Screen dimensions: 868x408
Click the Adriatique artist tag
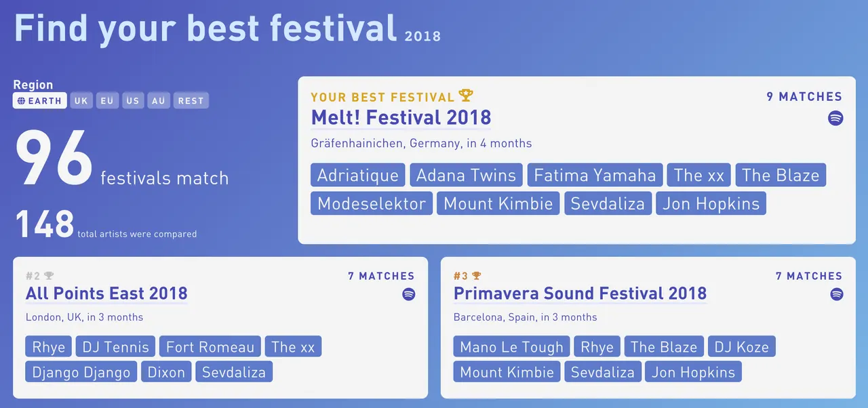[358, 175]
